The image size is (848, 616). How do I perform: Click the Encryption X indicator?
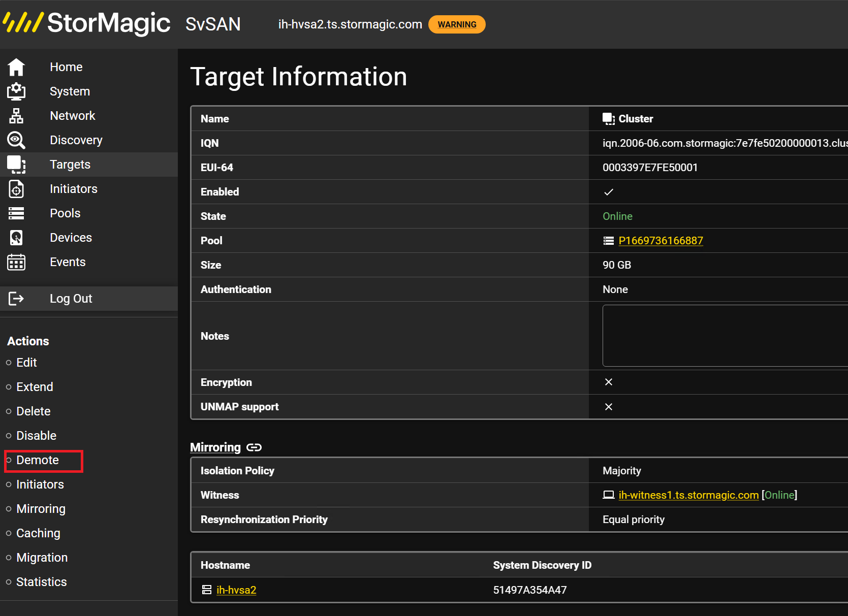tap(609, 382)
